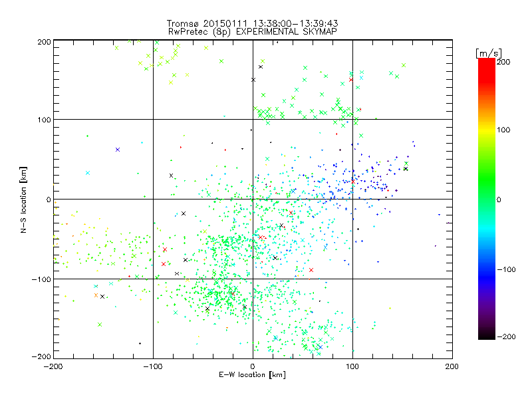Select the E-W location [km] axis label
Image resolution: width=532 pixels, height=399 pixels.
click(252, 374)
